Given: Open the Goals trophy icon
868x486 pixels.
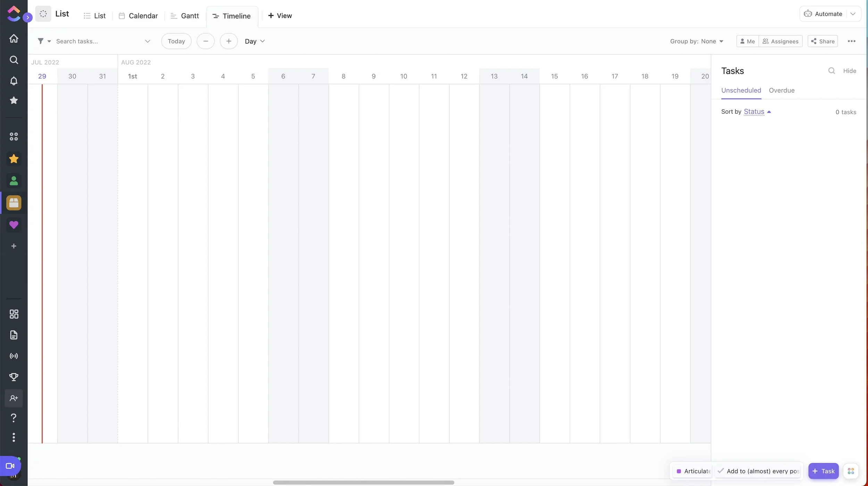Looking at the screenshot, I should [14, 377].
